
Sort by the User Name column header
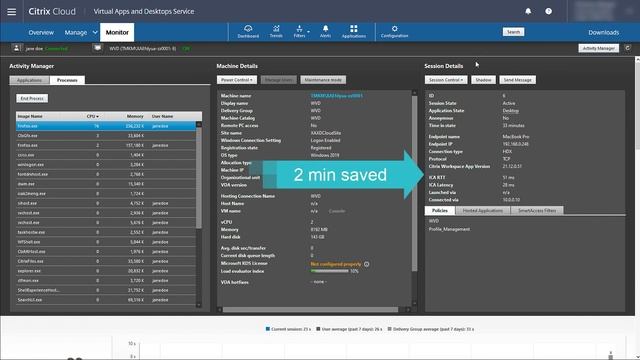[x=162, y=116]
